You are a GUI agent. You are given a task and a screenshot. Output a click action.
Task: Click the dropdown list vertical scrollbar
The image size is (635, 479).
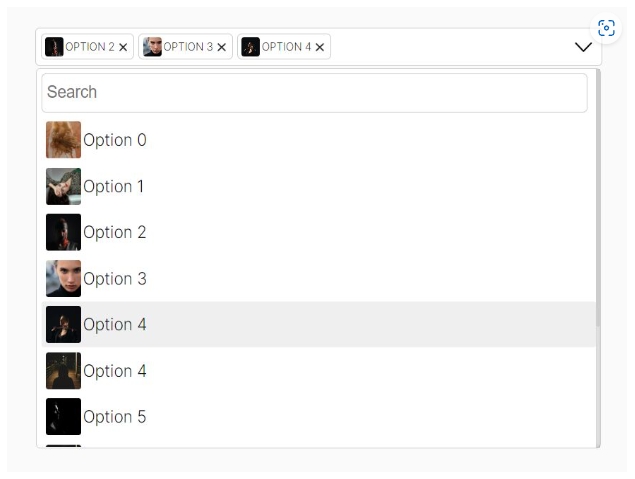coord(598,198)
